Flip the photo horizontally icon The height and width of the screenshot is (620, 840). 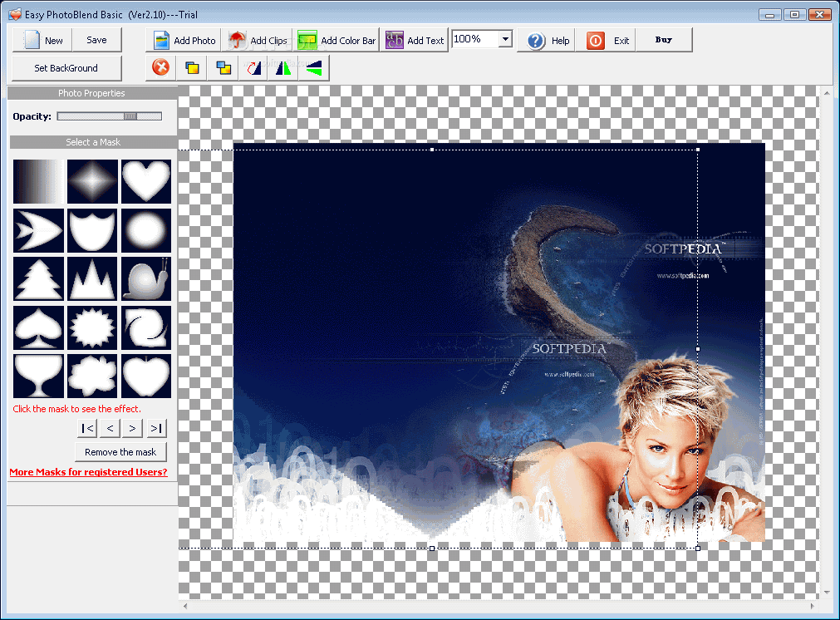283,67
